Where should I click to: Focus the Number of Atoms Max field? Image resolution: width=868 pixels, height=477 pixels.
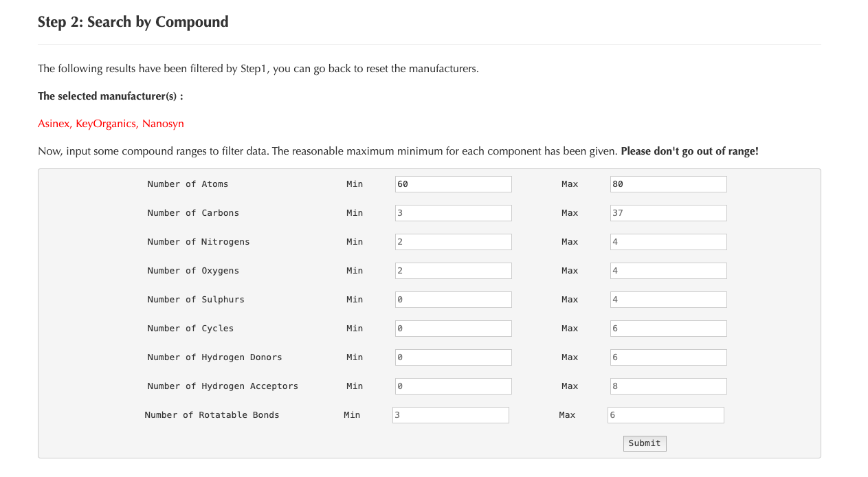[x=668, y=184]
